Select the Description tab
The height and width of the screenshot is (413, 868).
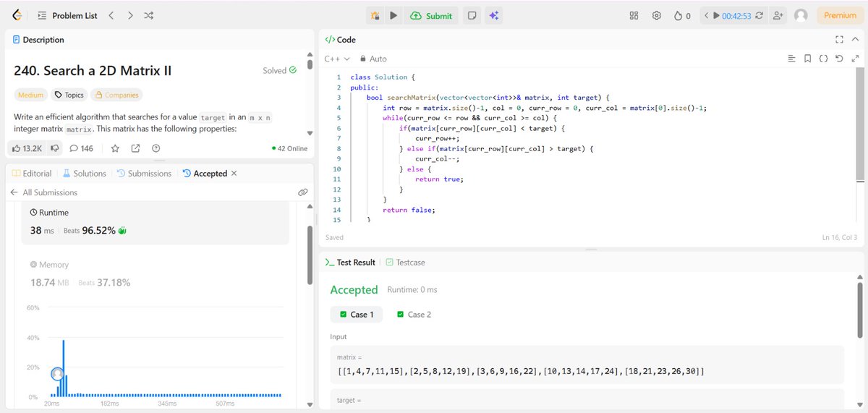pos(38,40)
